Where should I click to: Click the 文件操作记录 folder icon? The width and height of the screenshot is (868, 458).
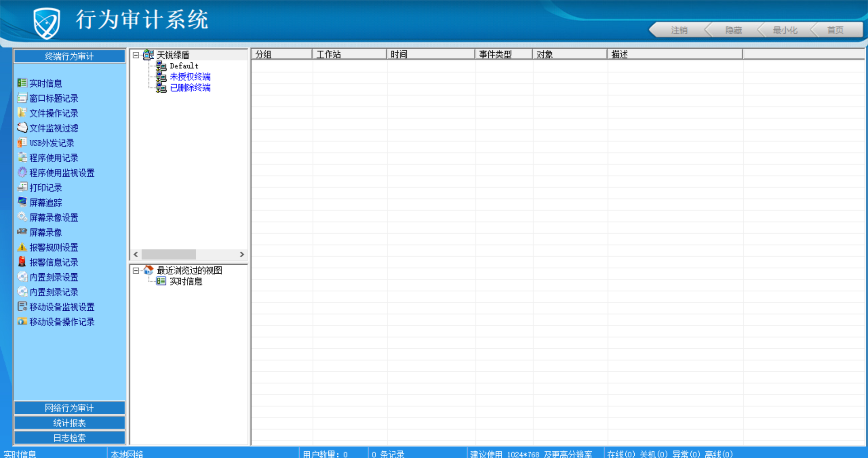22,112
